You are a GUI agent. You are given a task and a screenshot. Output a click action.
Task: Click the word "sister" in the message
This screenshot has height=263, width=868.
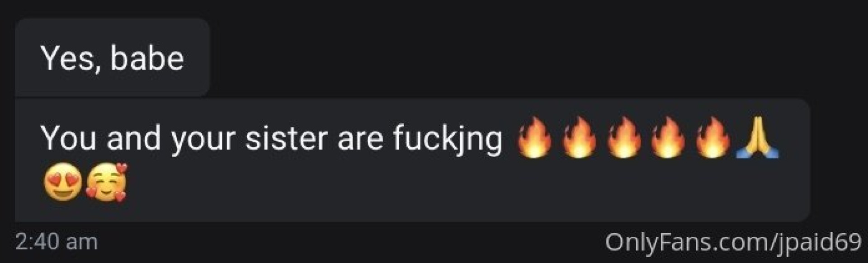point(286,137)
